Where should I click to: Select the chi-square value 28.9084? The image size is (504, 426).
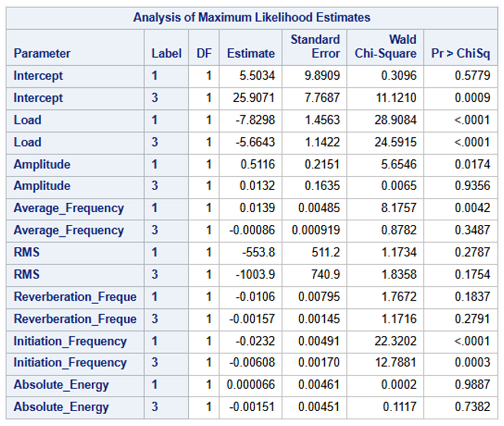[x=395, y=120]
